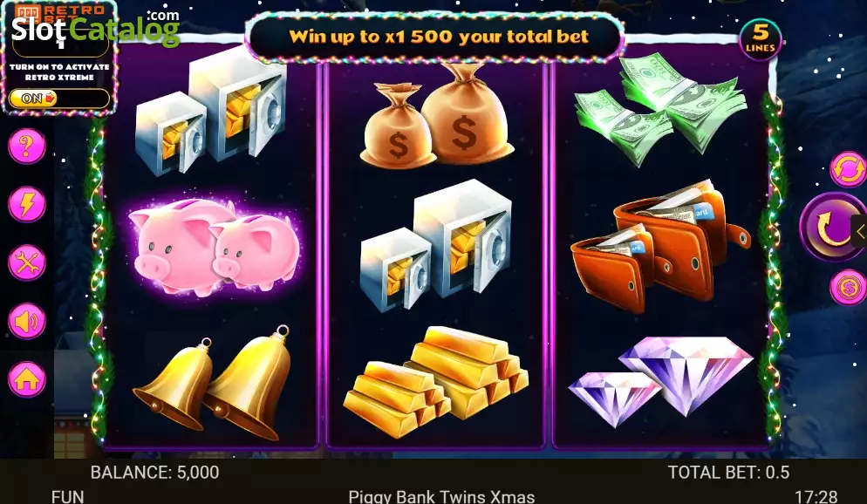This screenshot has height=504, width=867.
Task: Click the 5 Lines indicator badge
Action: point(761,38)
